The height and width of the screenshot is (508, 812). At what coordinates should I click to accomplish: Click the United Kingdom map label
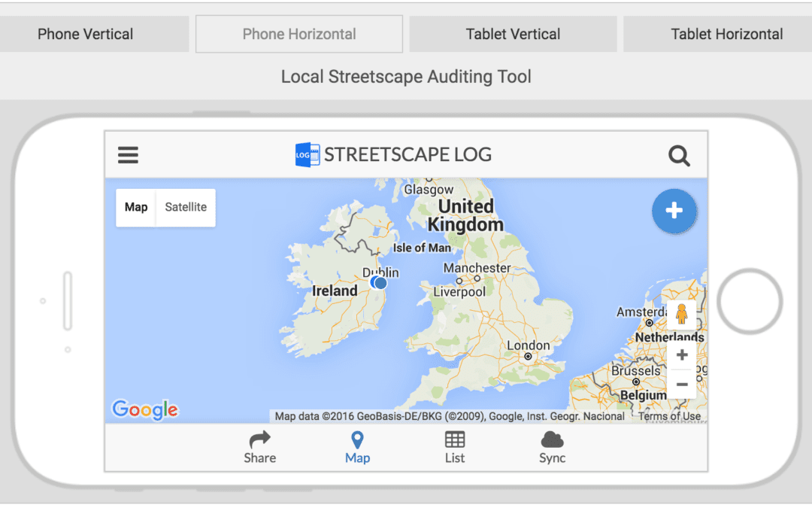(465, 215)
